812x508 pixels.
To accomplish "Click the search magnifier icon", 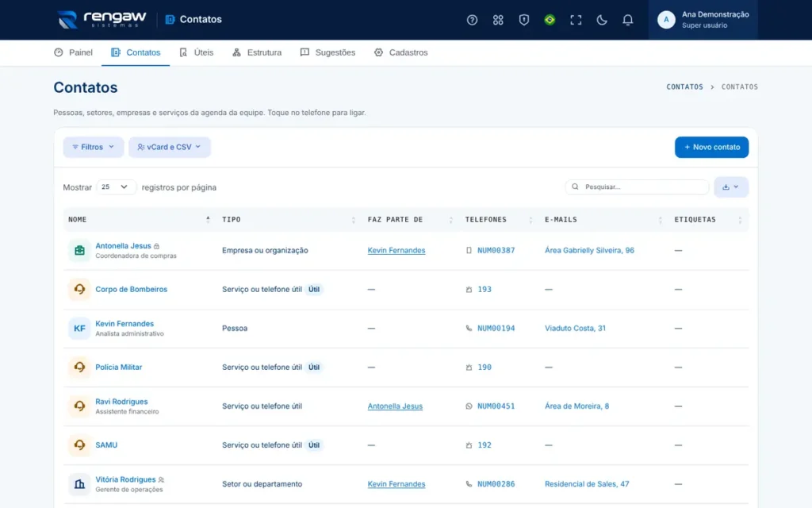I will click(575, 187).
